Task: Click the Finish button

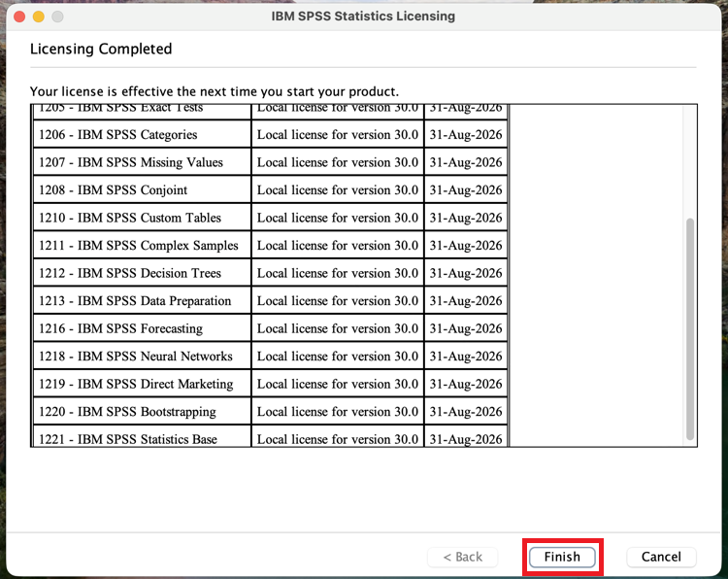Action: 562,557
